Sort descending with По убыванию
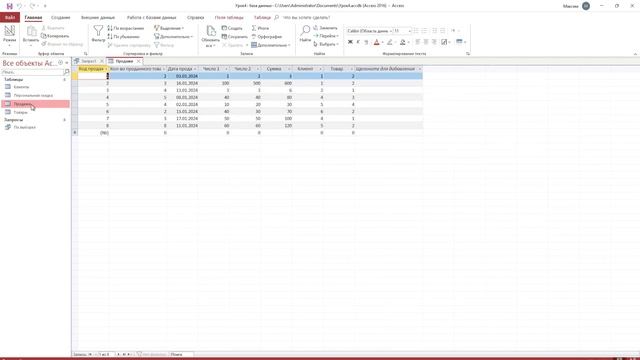 (124, 36)
